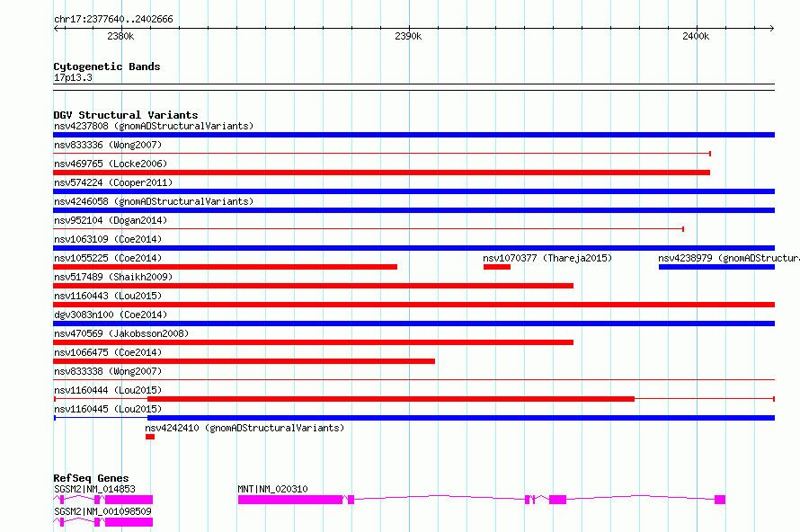
Task: Click the dgv3083n100 blue variant bar
Action: tap(413, 324)
